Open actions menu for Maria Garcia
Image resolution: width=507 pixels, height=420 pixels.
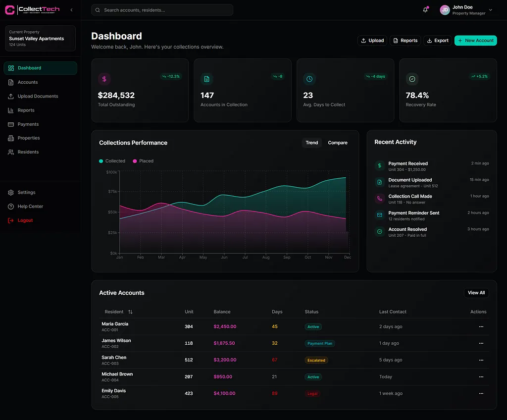481,327
